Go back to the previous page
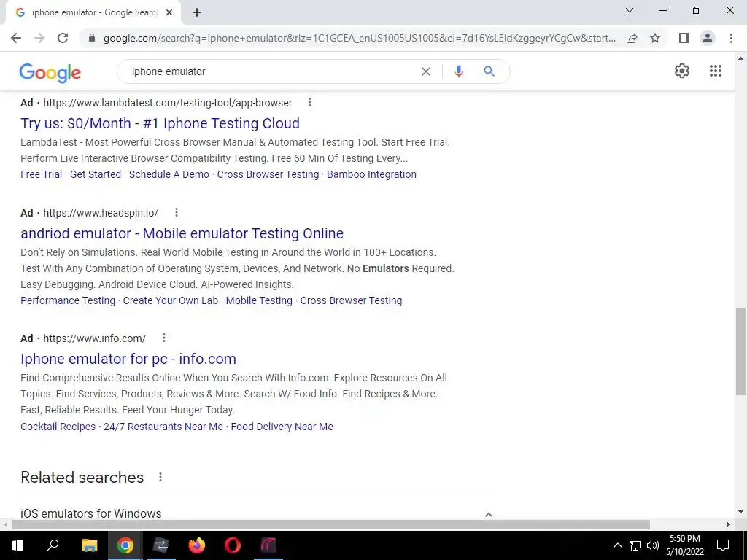This screenshot has width=747, height=560. click(x=16, y=38)
